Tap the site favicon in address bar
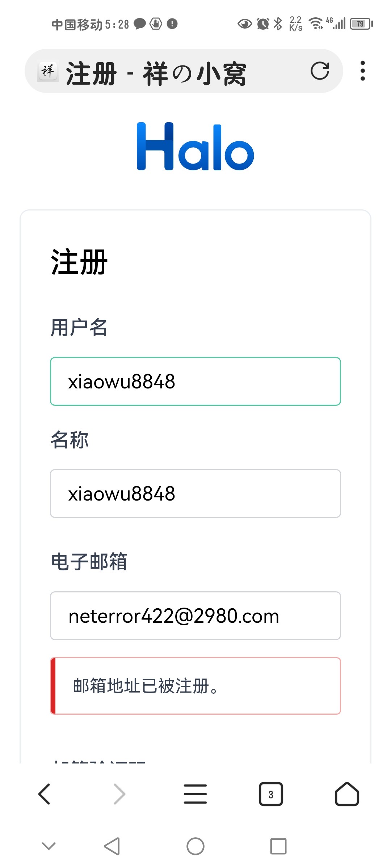This screenshot has width=391, height=868. (48, 71)
